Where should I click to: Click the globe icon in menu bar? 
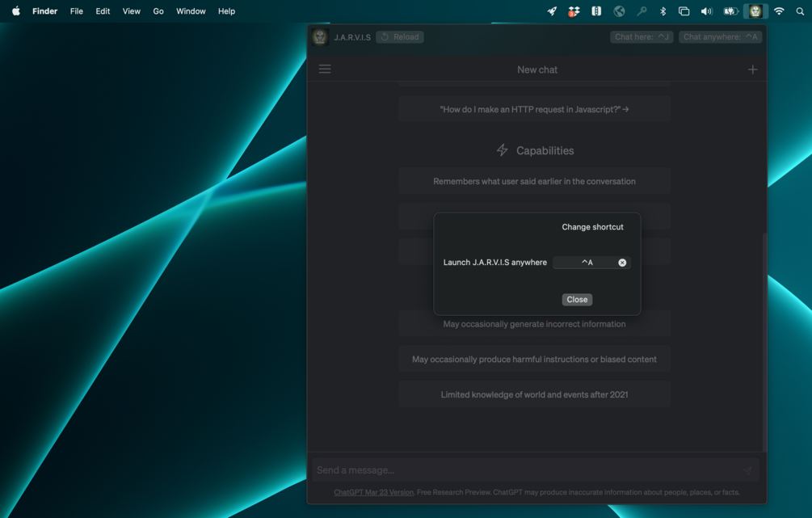click(x=619, y=11)
